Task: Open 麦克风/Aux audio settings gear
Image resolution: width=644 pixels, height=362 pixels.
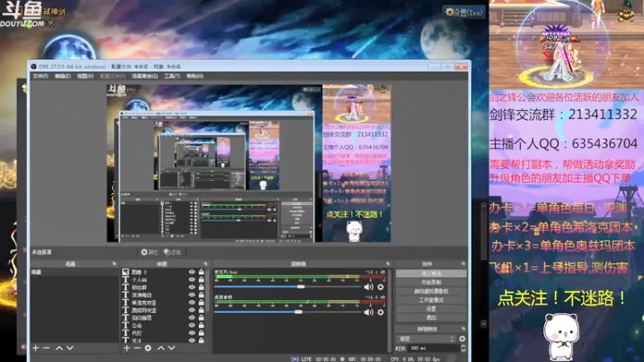Action: point(381,287)
